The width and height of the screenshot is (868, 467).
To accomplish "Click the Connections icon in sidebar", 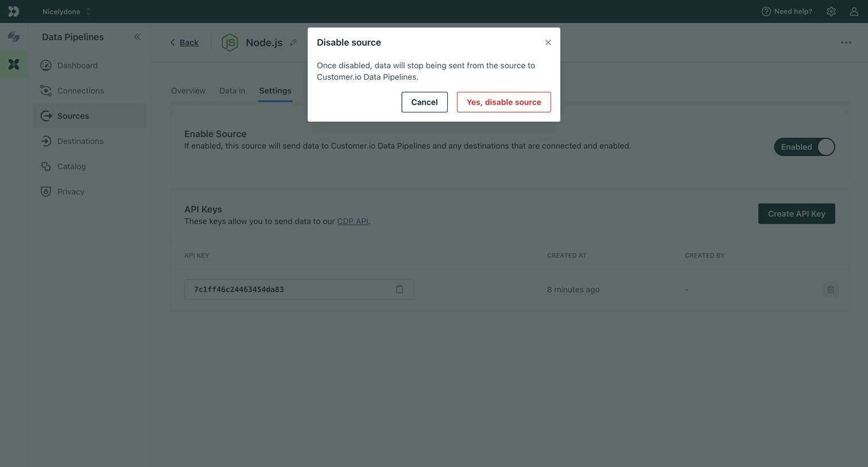I will (x=46, y=91).
